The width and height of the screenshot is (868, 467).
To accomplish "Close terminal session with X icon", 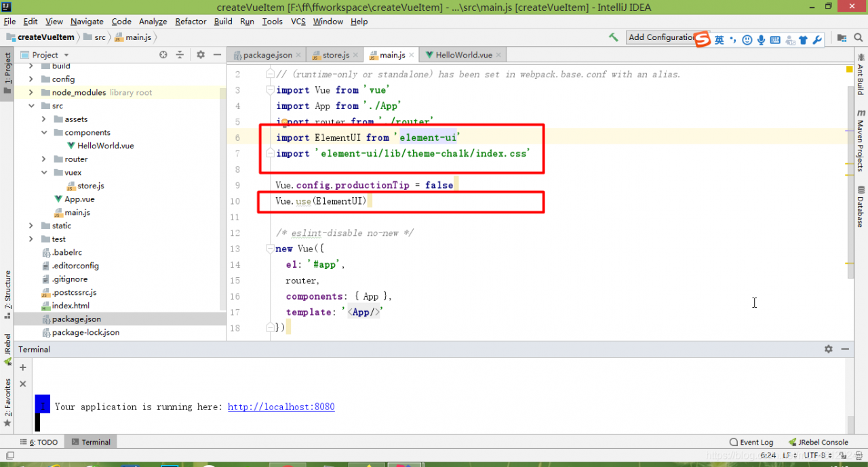I will 22,384.
